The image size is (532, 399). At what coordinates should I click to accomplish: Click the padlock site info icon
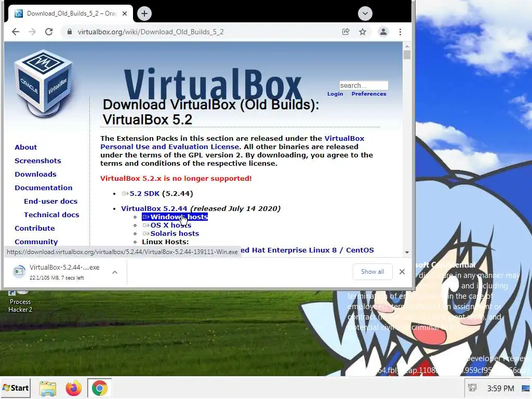click(70, 32)
